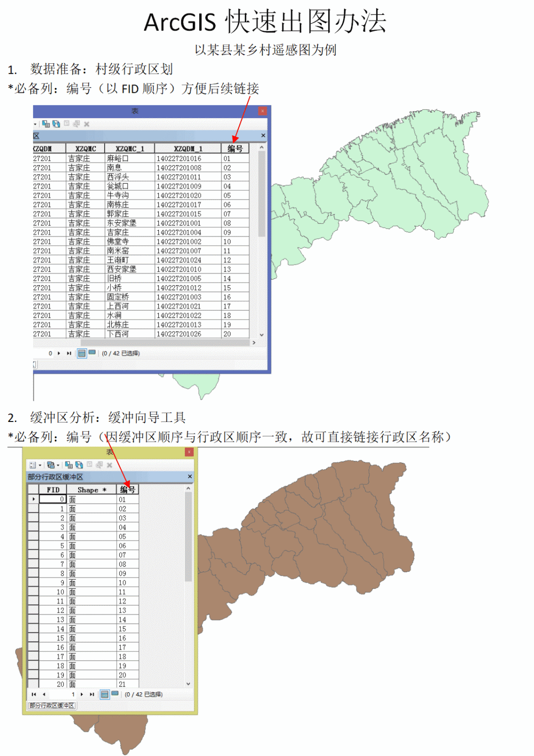Screen dimensions: 534x756
Task: Click Switch Selection icon in buffer table
Action: [x=79, y=465]
